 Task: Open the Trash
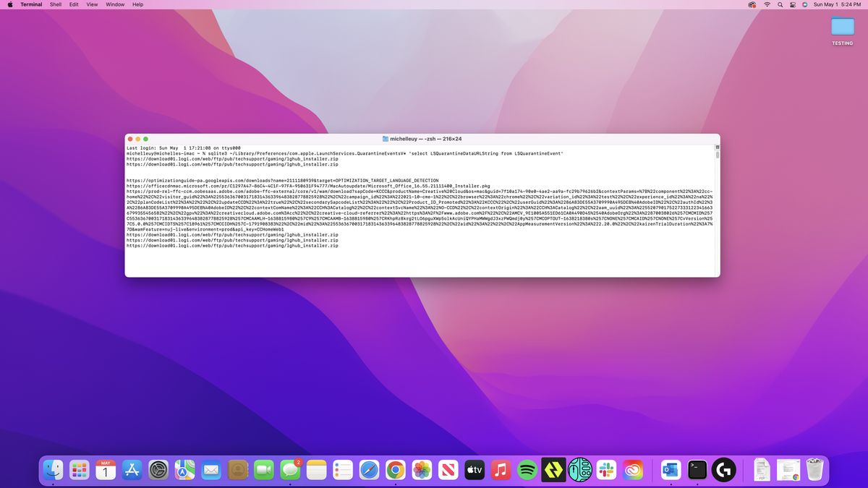815,470
